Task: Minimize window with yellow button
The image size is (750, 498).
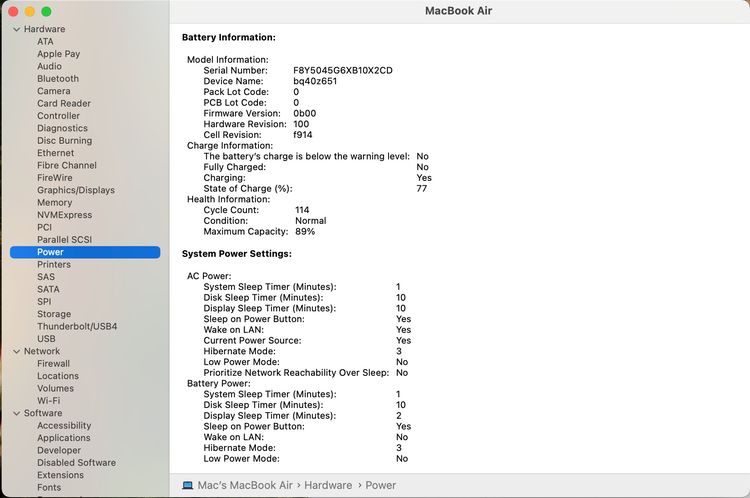Action: [x=30, y=12]
